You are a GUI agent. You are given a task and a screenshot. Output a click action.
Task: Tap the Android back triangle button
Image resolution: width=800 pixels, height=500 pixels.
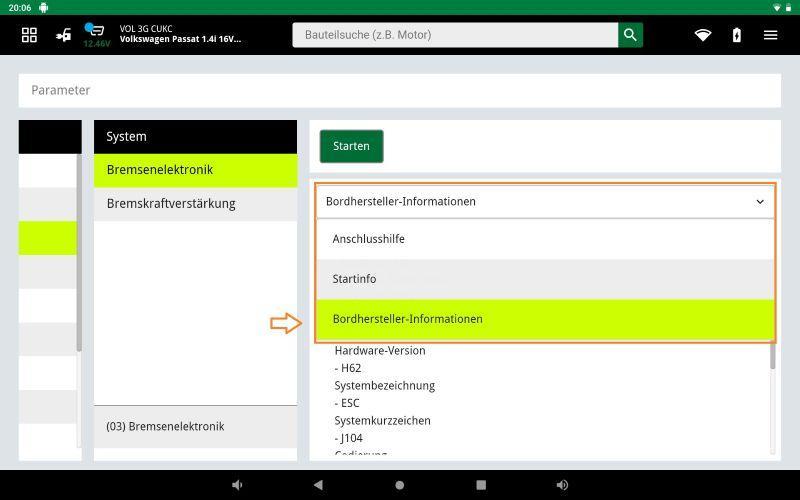(x=318, y=485)
